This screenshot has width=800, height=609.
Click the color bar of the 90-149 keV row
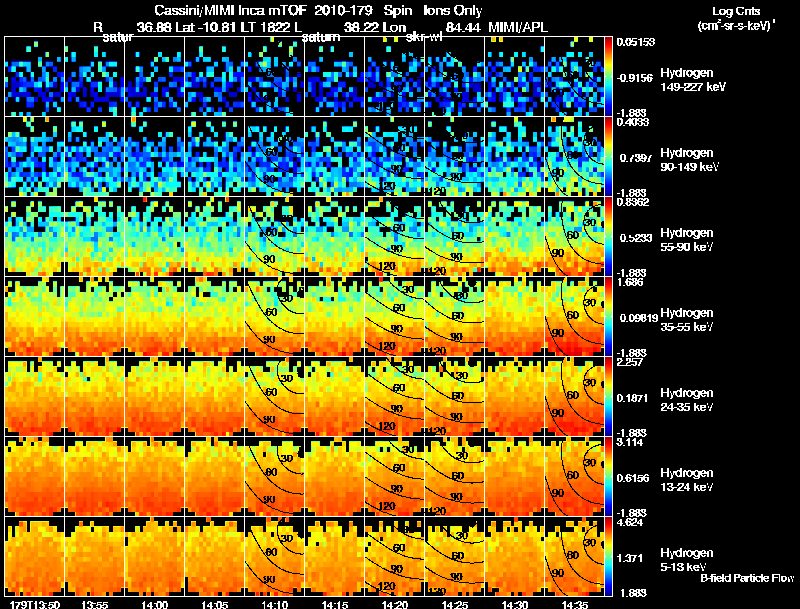[x=608, y=157]
